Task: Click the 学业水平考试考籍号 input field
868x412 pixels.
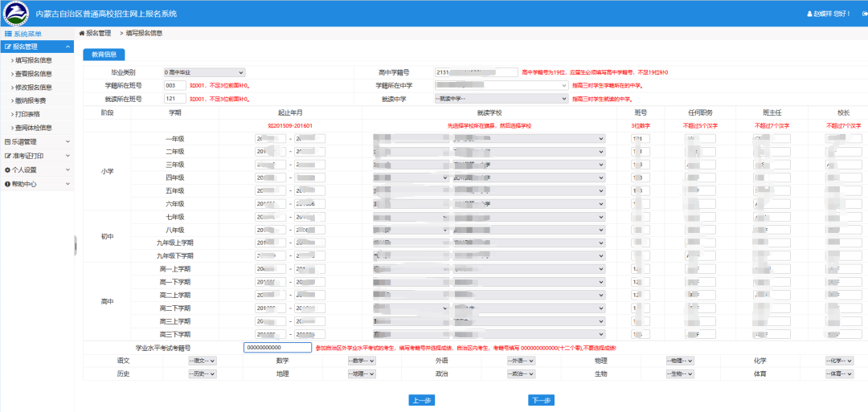Action: coord(277,348)
